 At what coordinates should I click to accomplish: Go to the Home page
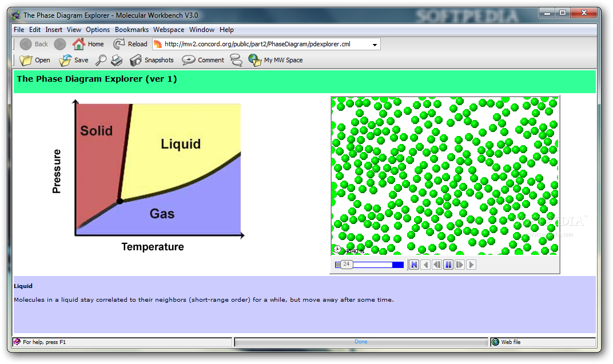tap(88, 44)
